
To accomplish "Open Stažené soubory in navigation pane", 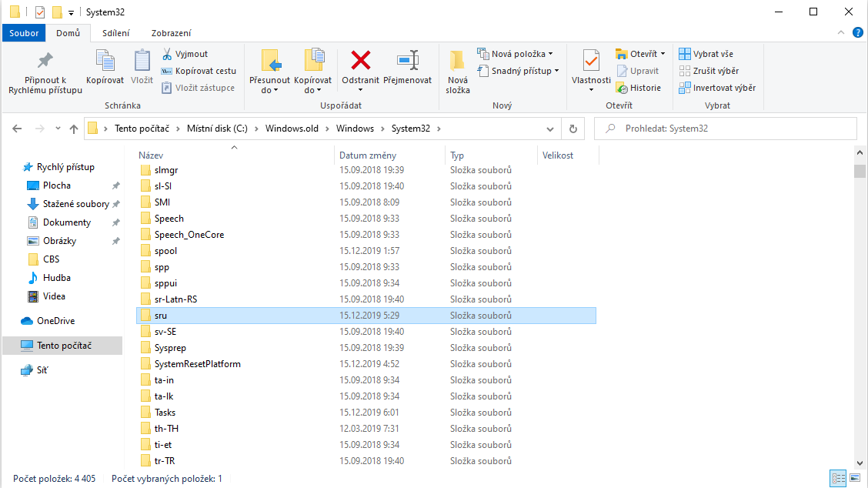I will 76,204.
